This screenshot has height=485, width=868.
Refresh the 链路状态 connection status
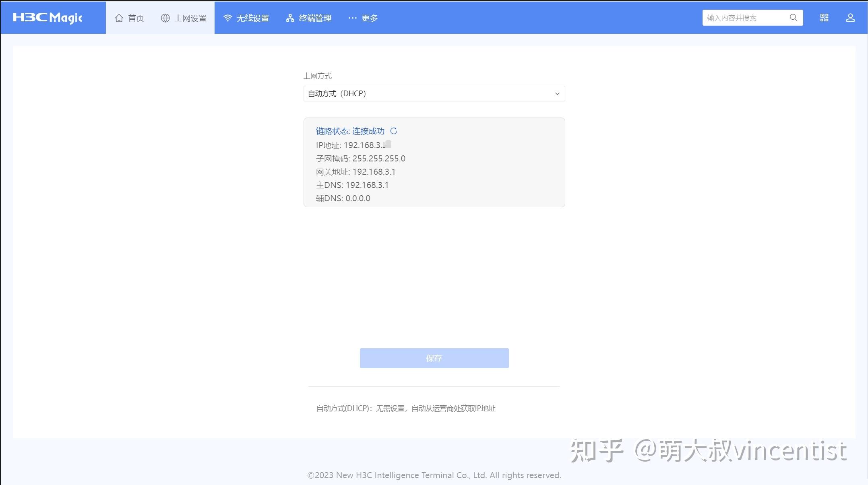pyautogui.click(x=395, y=131)
